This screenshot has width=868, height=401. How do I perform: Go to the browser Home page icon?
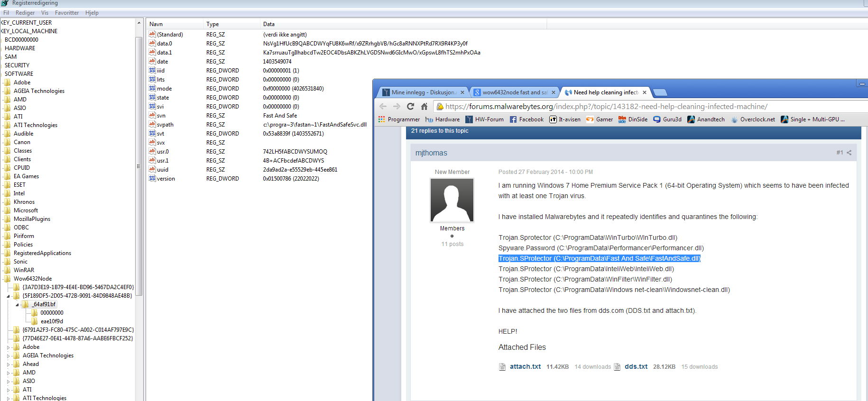point(425,107)
